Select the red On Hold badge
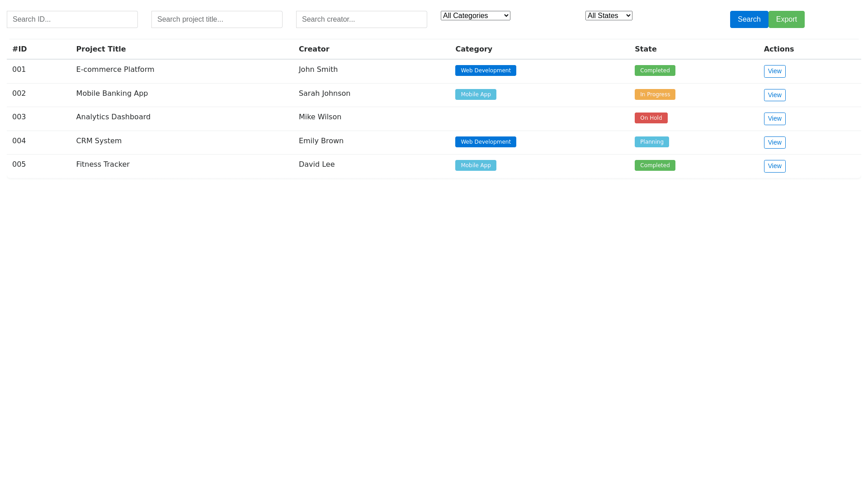 click(x=651, y=118)
